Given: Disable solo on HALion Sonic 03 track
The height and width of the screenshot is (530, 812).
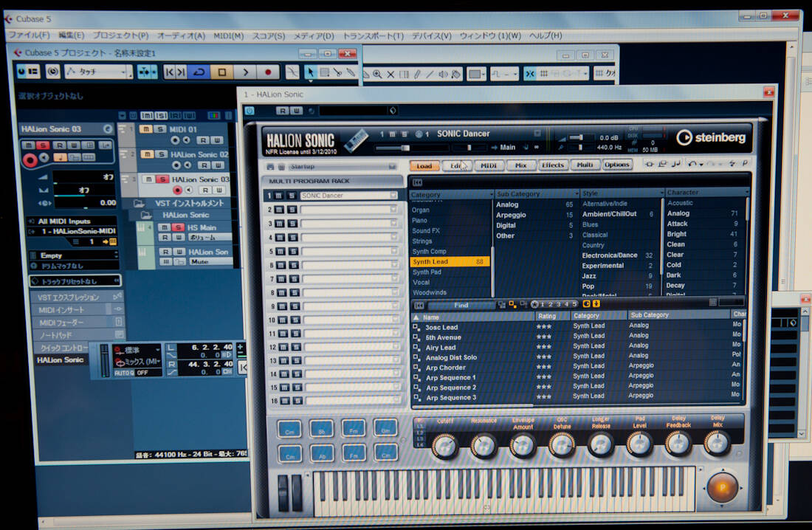Looking at the screenshot, I should 162,179.
